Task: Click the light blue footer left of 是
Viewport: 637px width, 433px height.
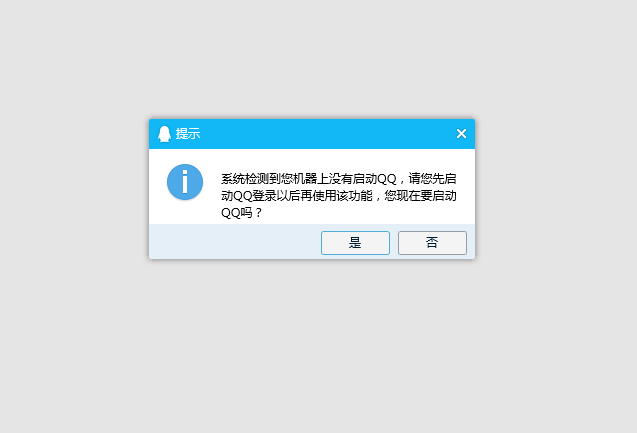Action: 235,242
